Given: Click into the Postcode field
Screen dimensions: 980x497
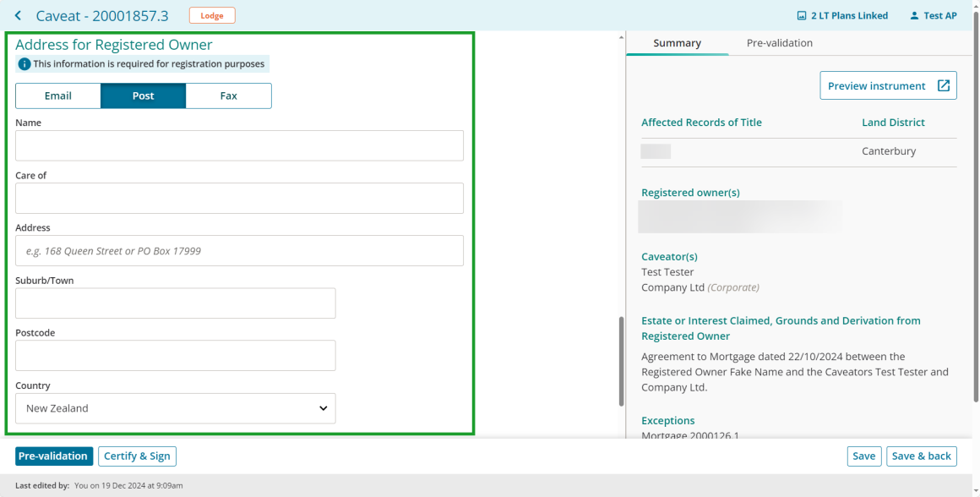Looking at the screenshot, I should pos(176,356).
